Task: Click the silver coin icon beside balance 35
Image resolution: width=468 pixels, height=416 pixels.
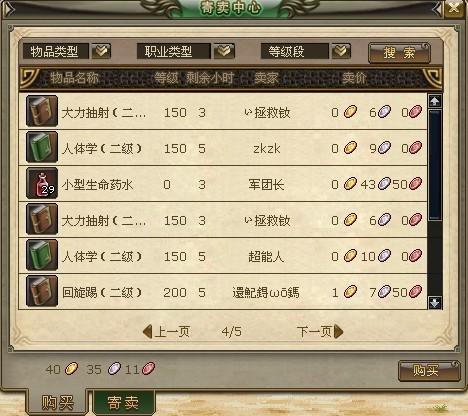Action: point(114,369)
